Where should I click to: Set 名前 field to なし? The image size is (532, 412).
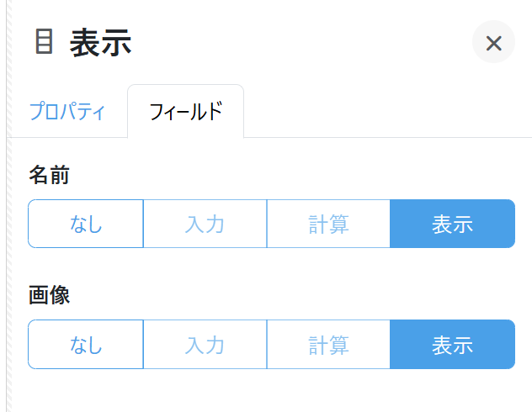[x=86, y=224]
